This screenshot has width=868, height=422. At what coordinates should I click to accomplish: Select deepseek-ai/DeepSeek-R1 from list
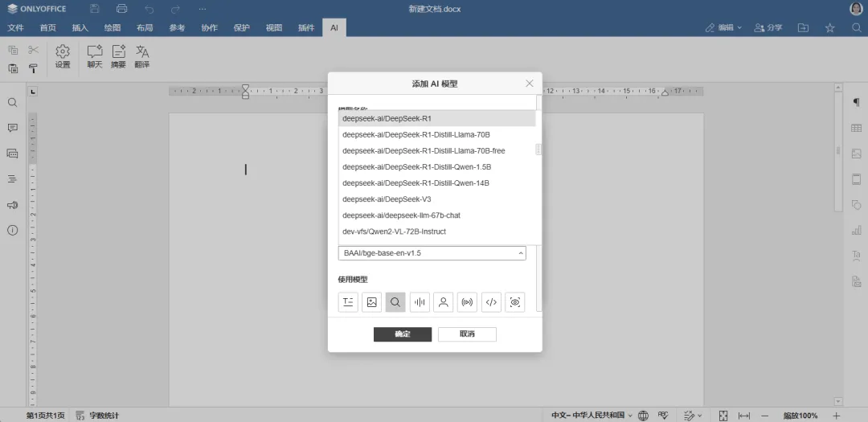(436, 118)
